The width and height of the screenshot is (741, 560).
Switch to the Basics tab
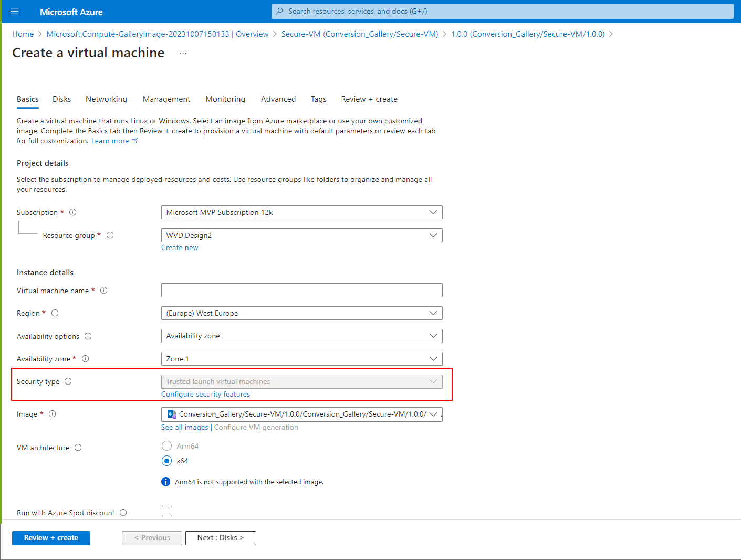(x=28, y=99)
